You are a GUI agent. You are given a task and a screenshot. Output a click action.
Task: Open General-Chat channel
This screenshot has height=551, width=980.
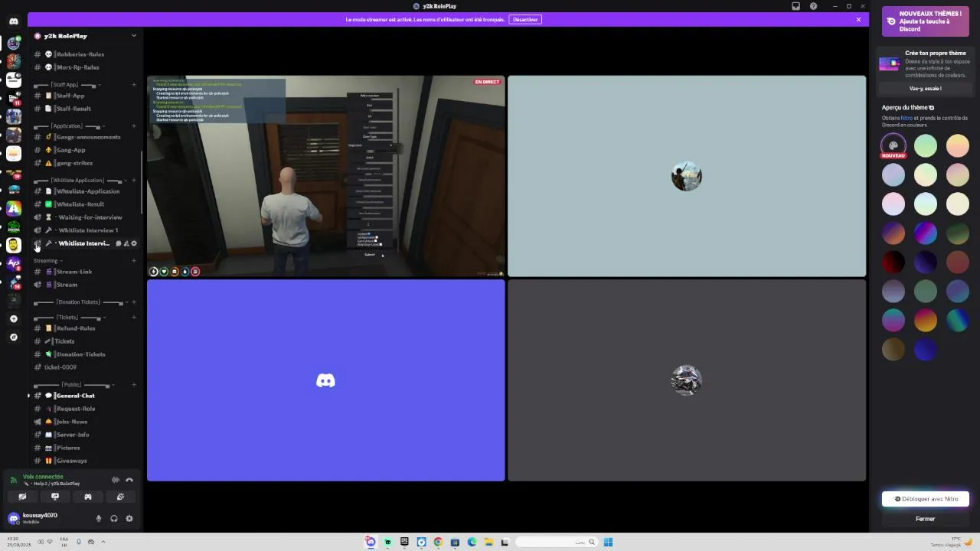coord(86,396)
